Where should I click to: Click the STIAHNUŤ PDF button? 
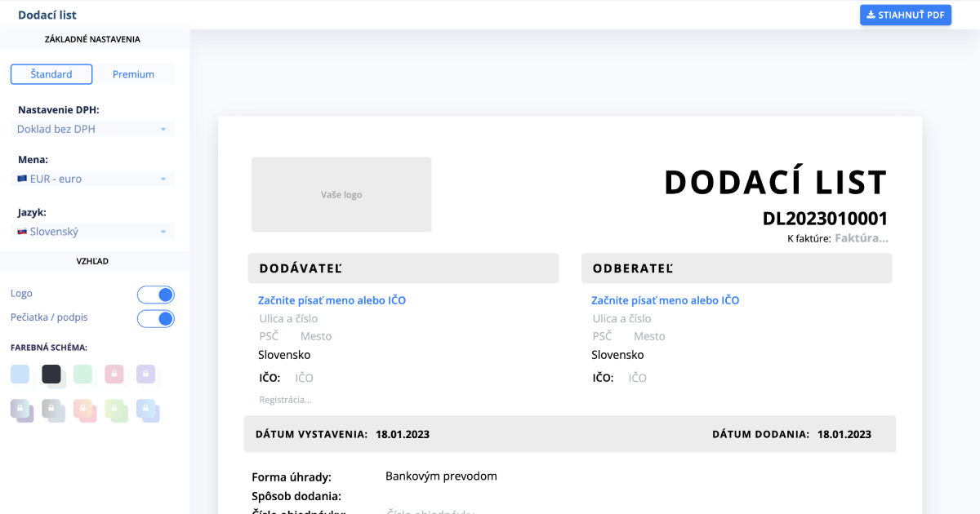pos(906,15)
